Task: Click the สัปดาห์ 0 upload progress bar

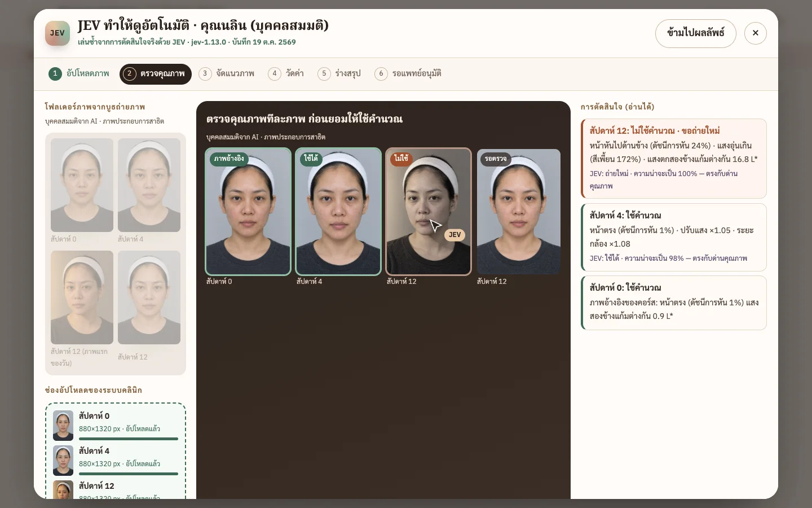Action: (x=129, y=439)
